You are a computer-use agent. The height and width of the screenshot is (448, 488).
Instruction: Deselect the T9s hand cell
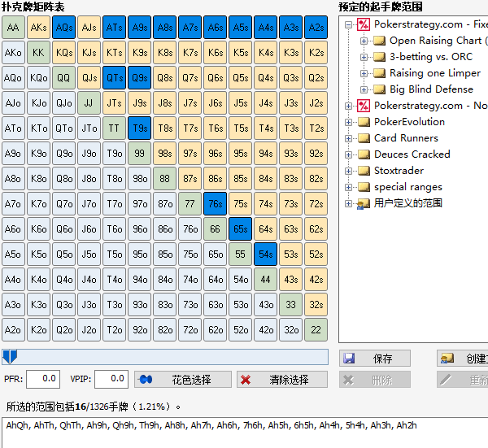point(139,128)
